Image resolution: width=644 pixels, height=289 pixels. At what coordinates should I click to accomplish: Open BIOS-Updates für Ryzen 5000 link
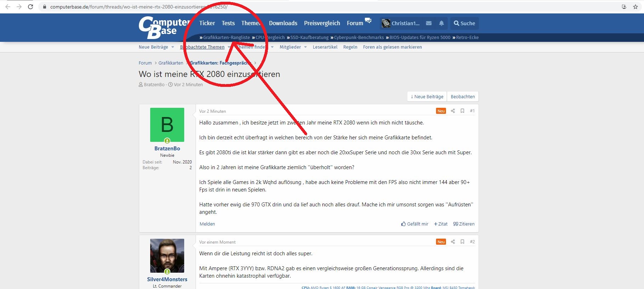click(x=420, y=38)
